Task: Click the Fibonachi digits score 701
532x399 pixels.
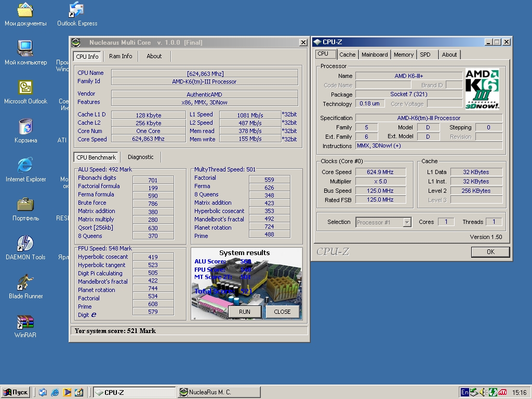Action: (153, 180)
